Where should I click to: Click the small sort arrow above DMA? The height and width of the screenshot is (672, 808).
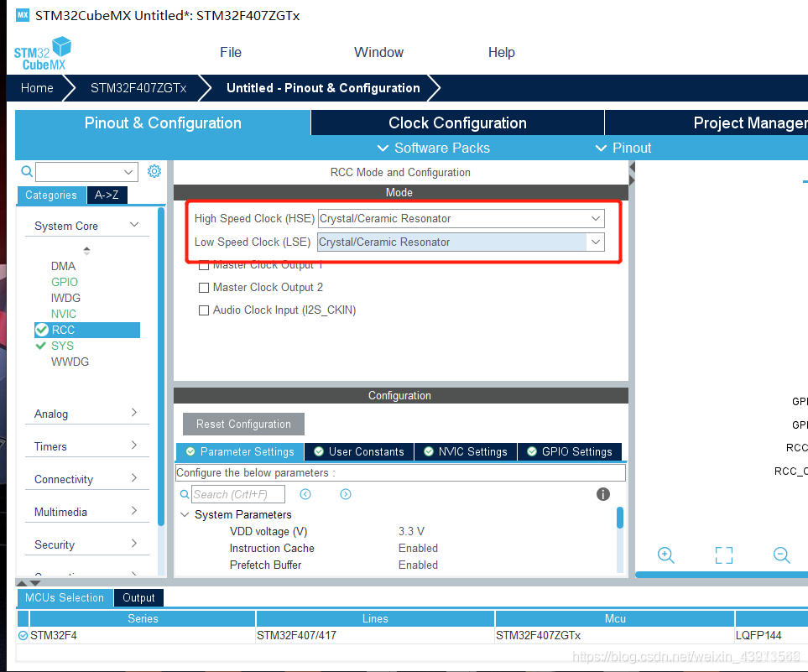pyautogui.click(x=86, y=251)
